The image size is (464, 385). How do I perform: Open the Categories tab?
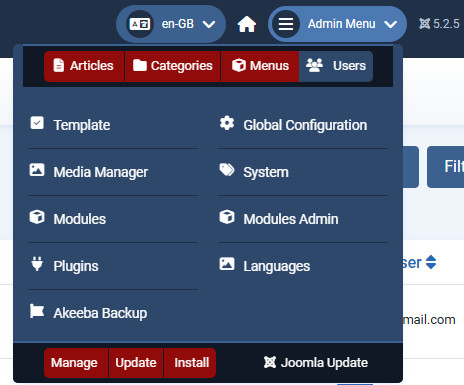pos(172,66)
